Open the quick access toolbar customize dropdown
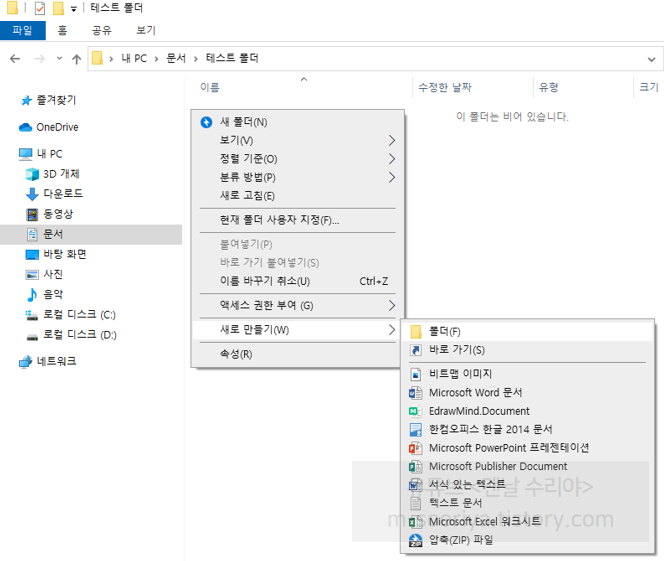Screen dimensions: 664x561 click(74, 9)
